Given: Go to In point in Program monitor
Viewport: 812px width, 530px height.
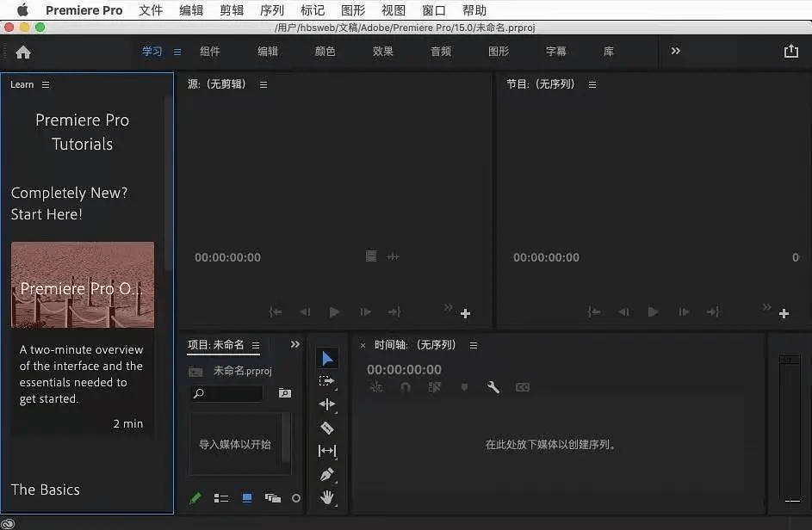Looking at the screenshot, I should (594, 311).
